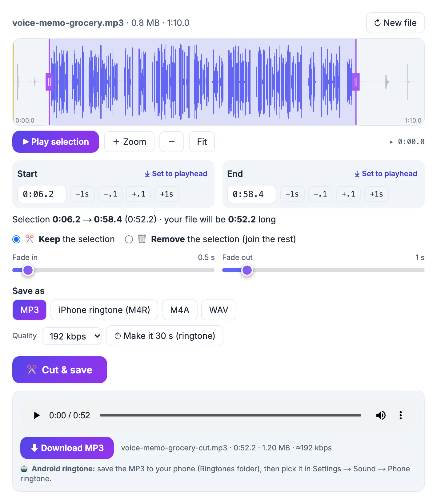The height and width of the screenshot is (504, 437).
Task: Nudge Start forward by 1 second
Action: 167,194
